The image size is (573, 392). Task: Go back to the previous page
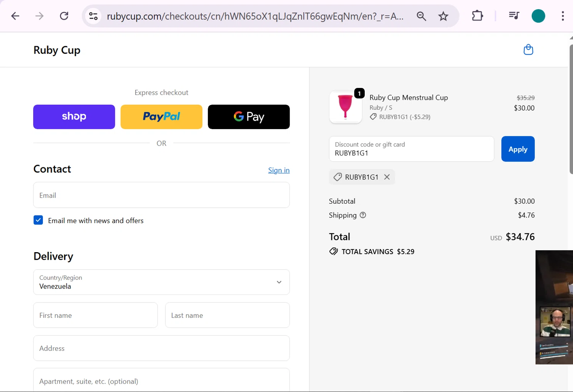pyautogui.click(x=15, y=16)
